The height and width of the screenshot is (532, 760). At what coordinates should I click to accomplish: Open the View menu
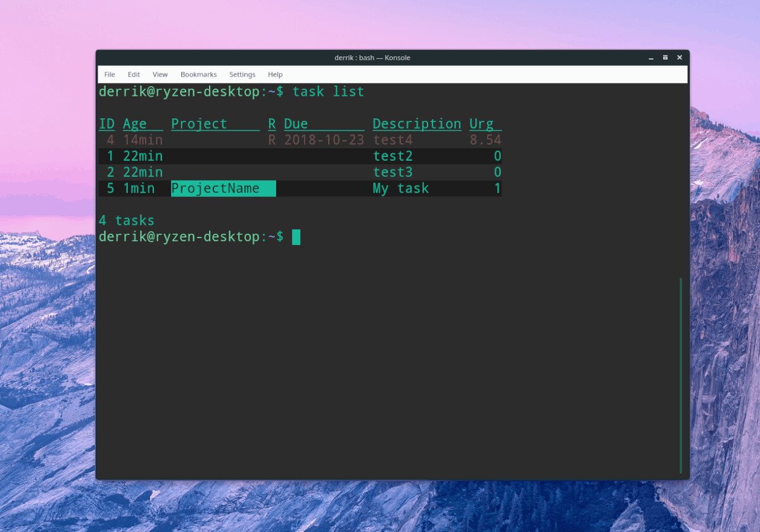point(160,74)
